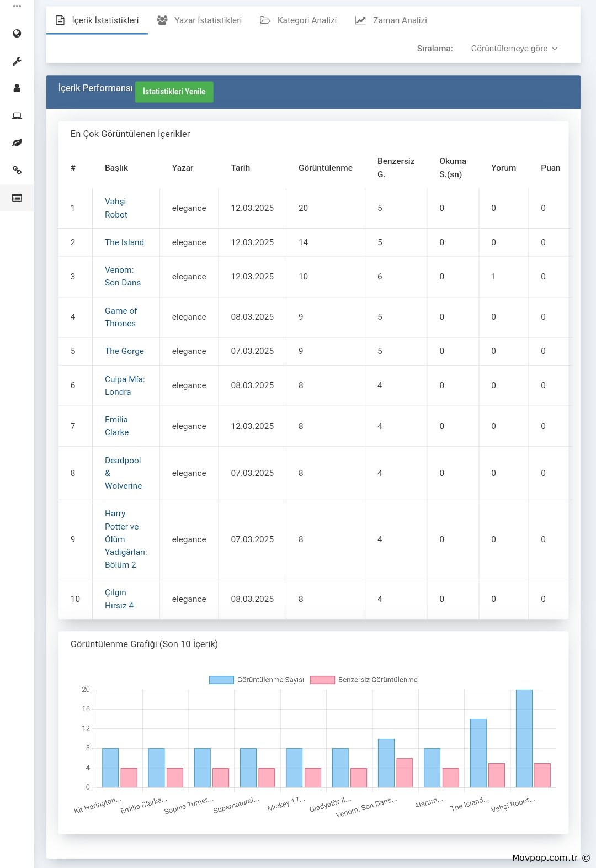The image size is (596, 868).
Task: Click the En Çok Görüntülenen İçerikler heading
Action: [130, 134]
